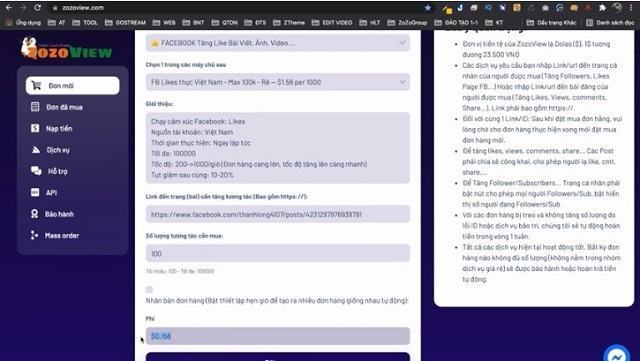The height and width of the screenshot is (361, 640).
Task: Click the Hỗ trợ chat bubbles icon
Action: [36, 171]
